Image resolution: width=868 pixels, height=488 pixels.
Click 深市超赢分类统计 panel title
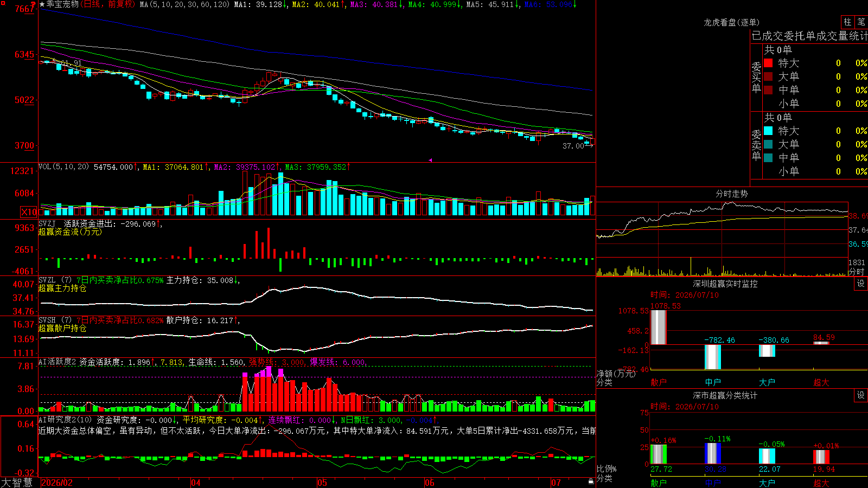(x=725, y=395)
